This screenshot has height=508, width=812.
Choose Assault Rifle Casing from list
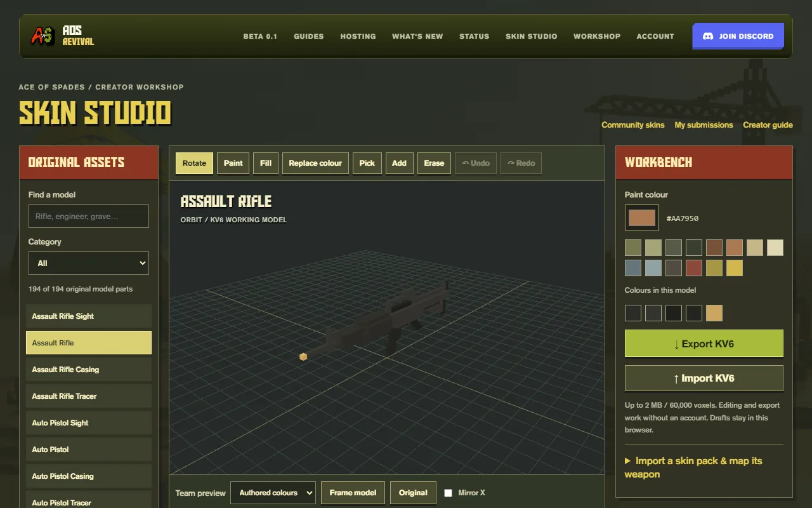click(x=89, y=370)
